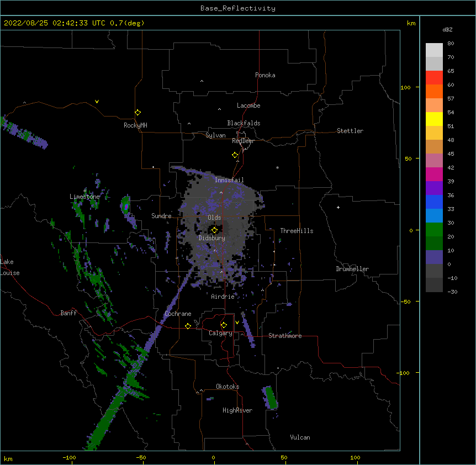476x465 pixels.
Task: Select the dark green 10-20 dBZ legend swatch
Action: click(x=434, y=244)
